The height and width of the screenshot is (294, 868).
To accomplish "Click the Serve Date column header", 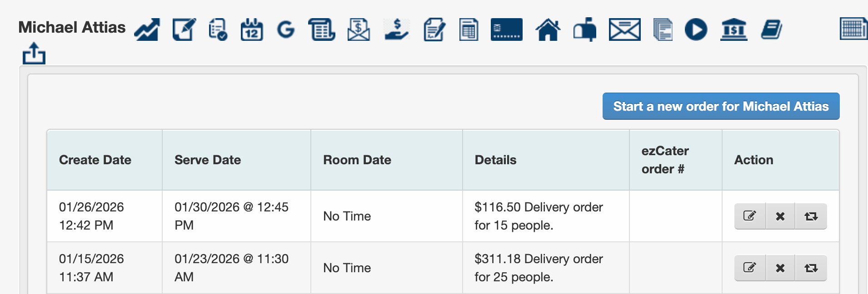I will 208,160.
